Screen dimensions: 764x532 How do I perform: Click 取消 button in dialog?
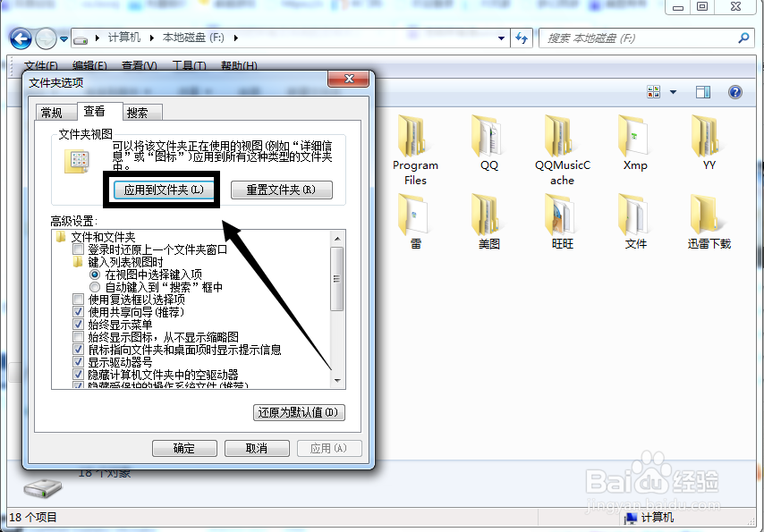click(257, 448)
